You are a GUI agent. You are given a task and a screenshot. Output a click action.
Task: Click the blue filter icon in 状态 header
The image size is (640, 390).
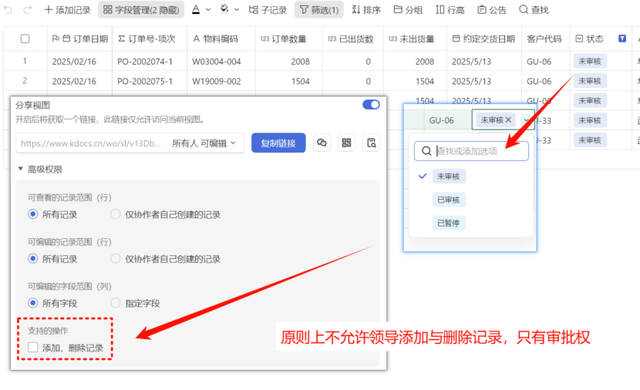click(622, 39)
